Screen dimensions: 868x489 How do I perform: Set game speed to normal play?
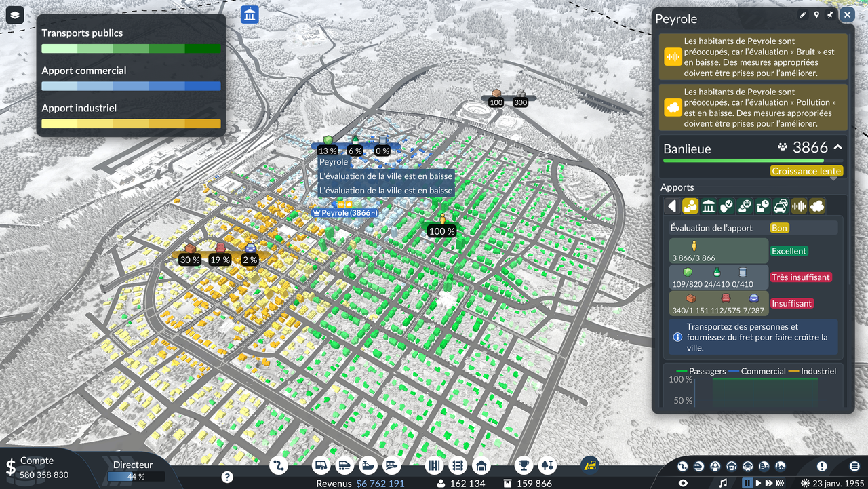click(x=759, y=483)
